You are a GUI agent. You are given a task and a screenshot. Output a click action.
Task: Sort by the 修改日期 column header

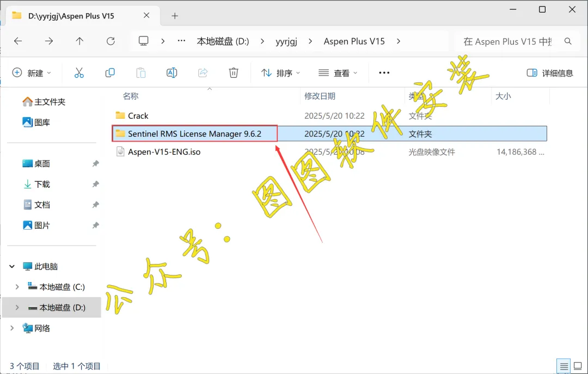(x=320, y=96)
